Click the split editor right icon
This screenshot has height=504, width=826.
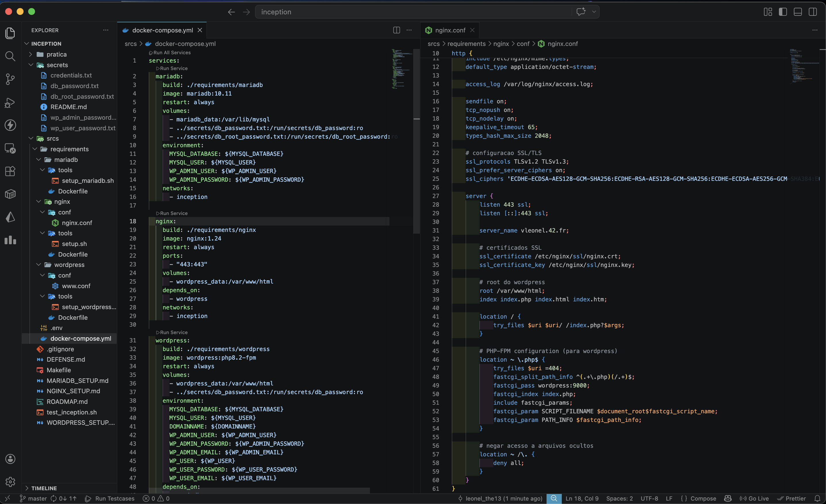coord(396,30)
